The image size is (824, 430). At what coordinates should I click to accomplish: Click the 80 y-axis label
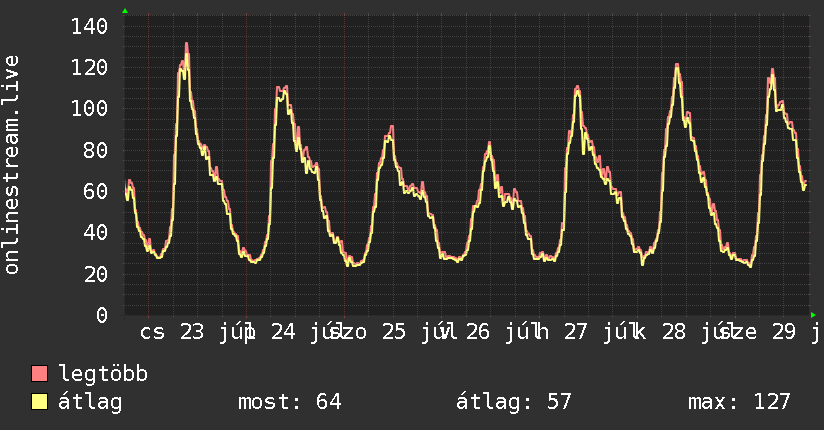[96, 150]
